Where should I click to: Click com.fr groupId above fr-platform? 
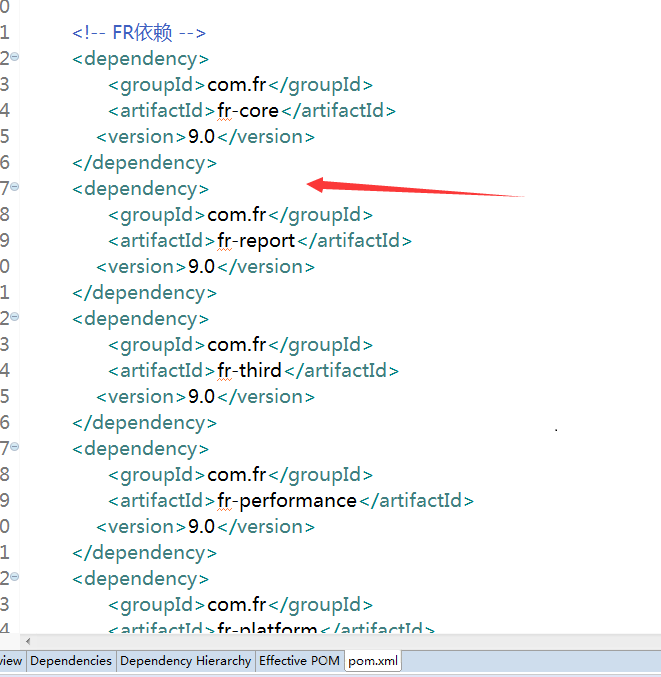[237, 604]
